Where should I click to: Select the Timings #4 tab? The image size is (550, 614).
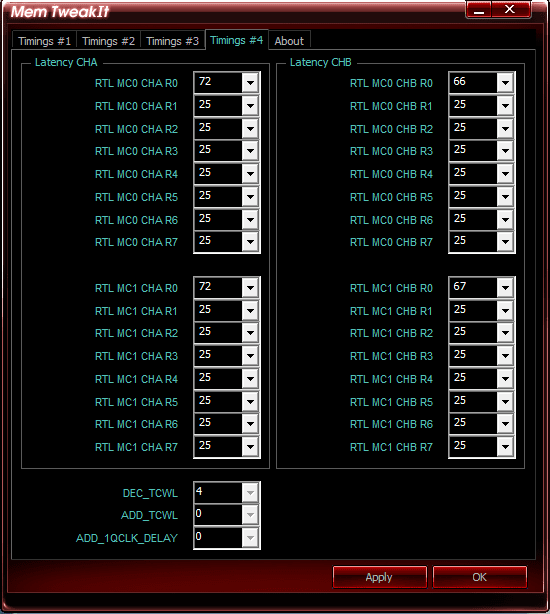coord(236,40)
